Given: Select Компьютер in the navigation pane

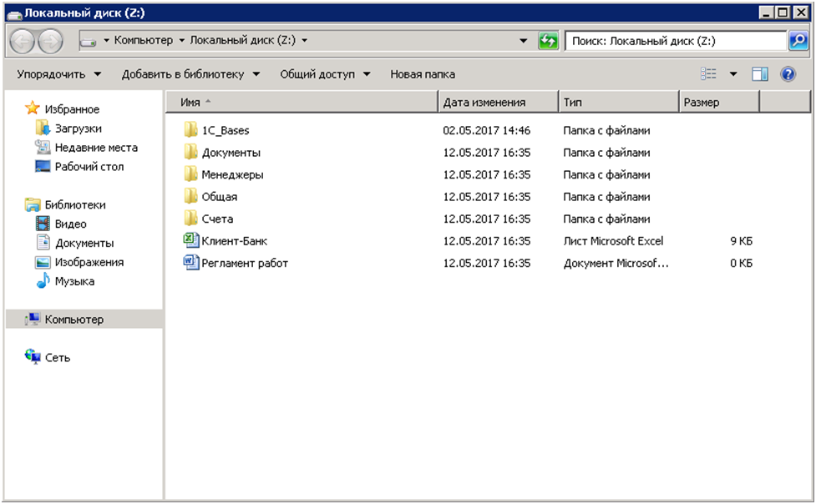Looking at the screenshot, I should 84,319.
